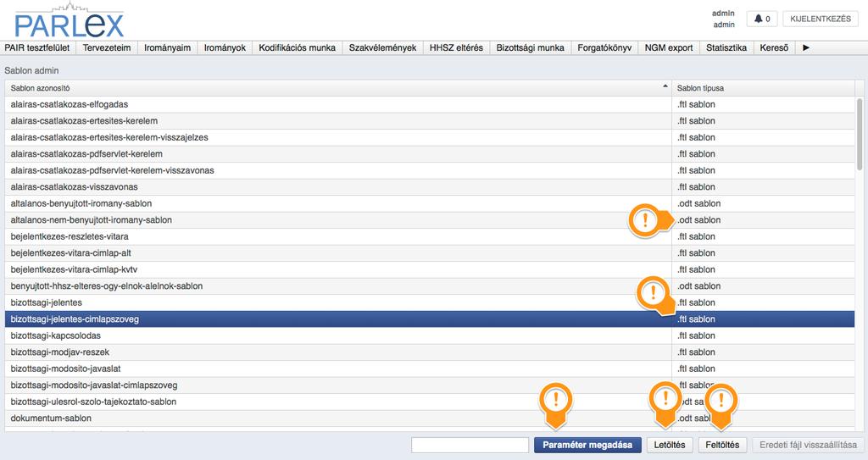The height and width of the screenshot is (460, 868).
Task: Click the KIJELENTKEZÉS logout button
Action: (x=821, y=19)
